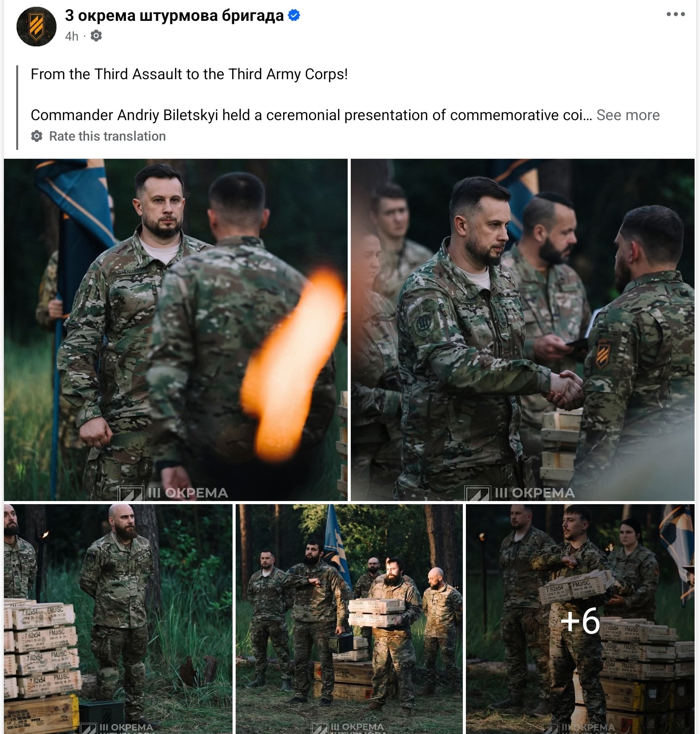
Task: Click the gear icon beside Rate this translation
Action: pyautogui.click(x=37, y=136)
